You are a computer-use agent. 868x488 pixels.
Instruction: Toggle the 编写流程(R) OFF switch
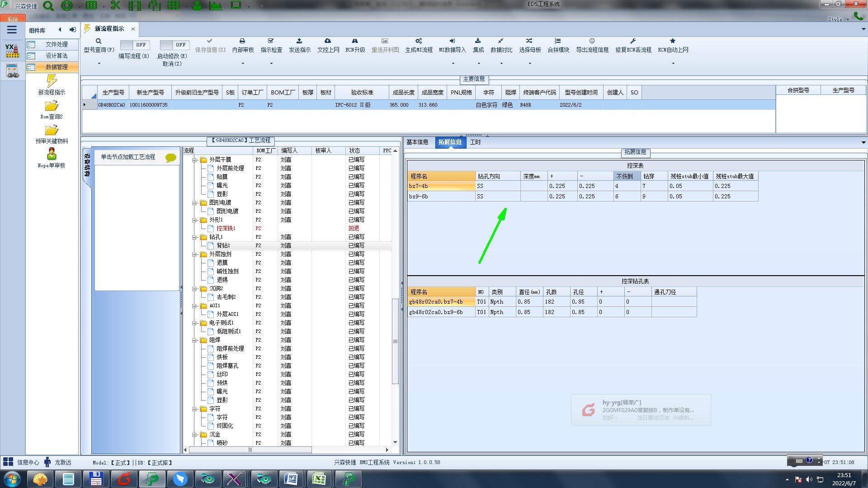[x=134, y=45]
